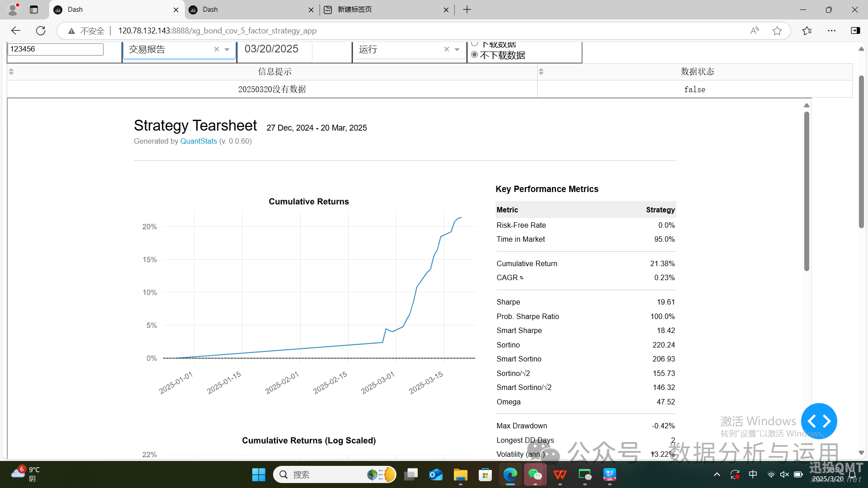
Task: Click the tearsheet frame scroll-up arrow
Action: click(807, 105)
